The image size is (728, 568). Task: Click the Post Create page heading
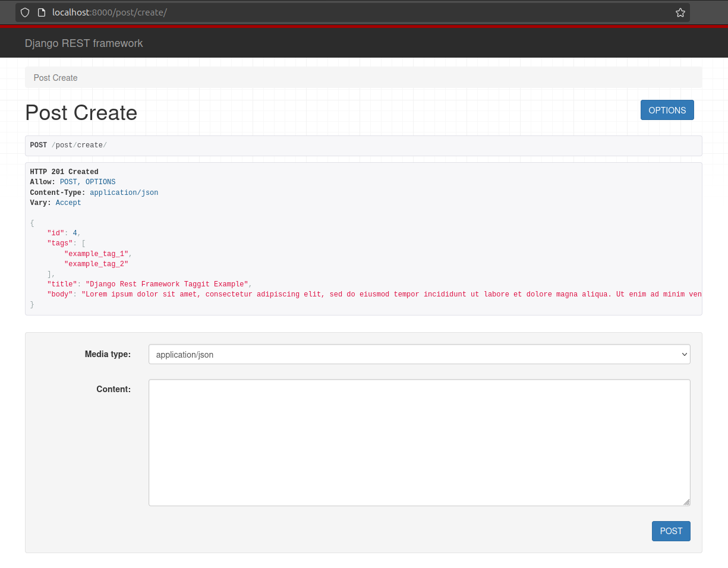pyautogui.click(x=81, y=112)
